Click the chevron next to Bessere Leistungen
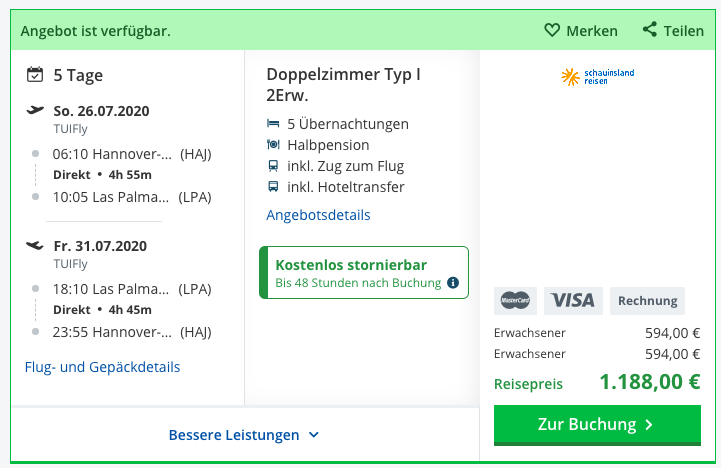 pos(314,434)
